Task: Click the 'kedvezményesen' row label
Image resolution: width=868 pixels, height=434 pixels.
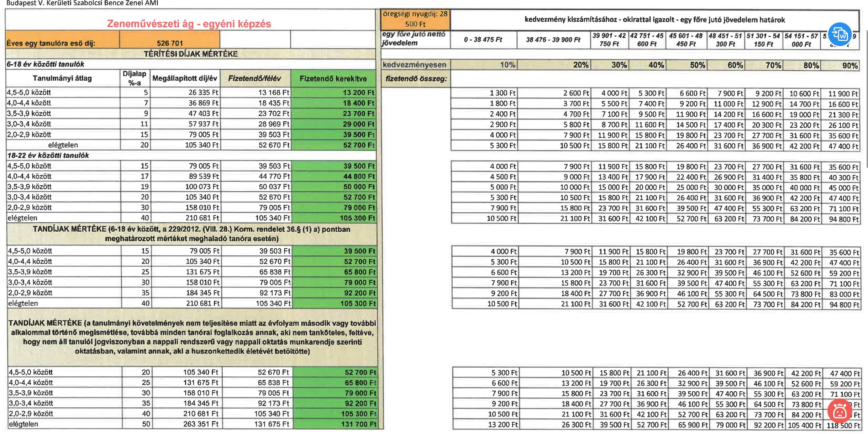Action: click(x=414, y=65)
